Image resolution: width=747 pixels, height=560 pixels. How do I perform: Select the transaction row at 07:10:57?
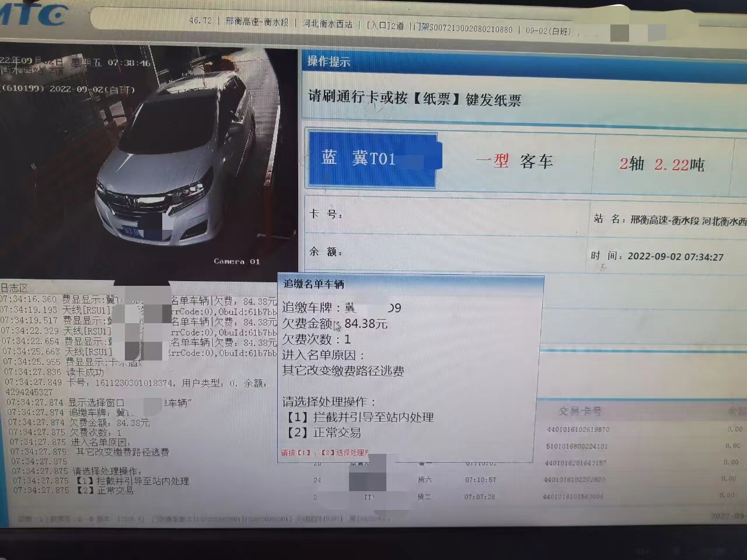525,480
